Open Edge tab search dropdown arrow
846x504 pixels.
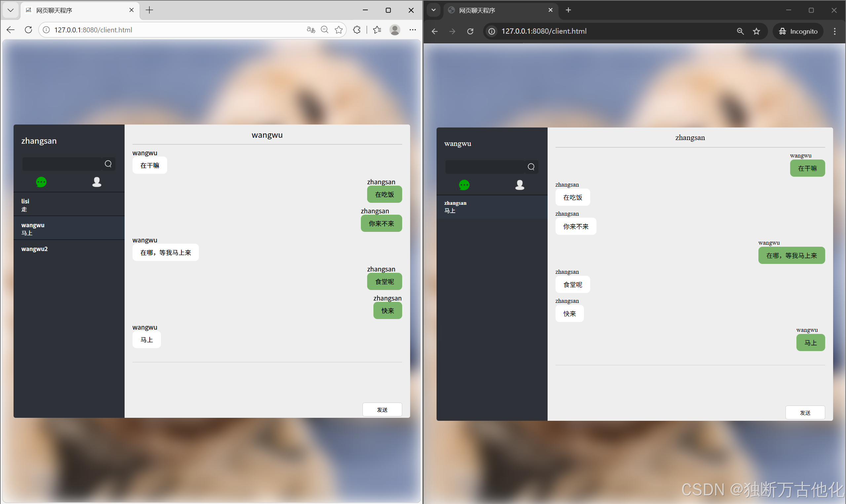click(x=11, y=10)
